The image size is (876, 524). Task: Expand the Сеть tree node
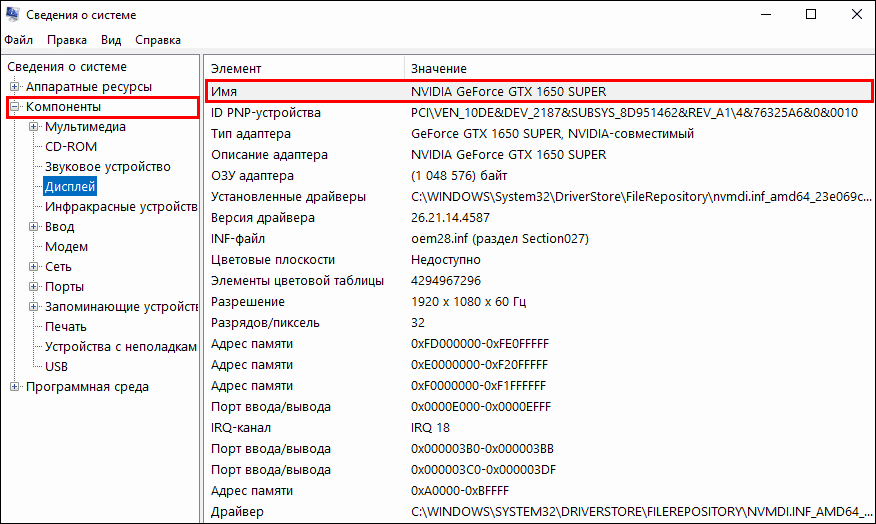[x=34, y=267]
